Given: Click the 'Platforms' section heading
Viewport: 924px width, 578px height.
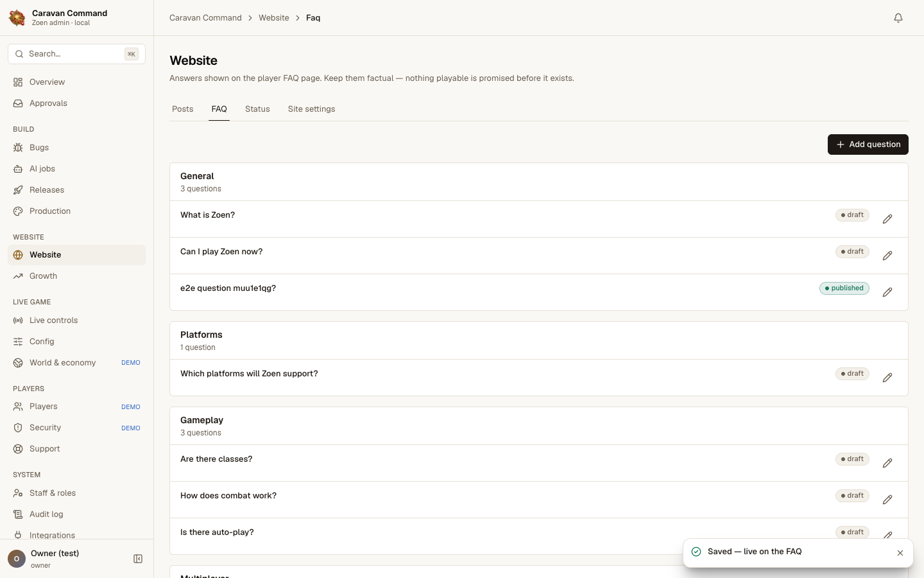Looking at the screenshot, I should click(x=201, y=335).
